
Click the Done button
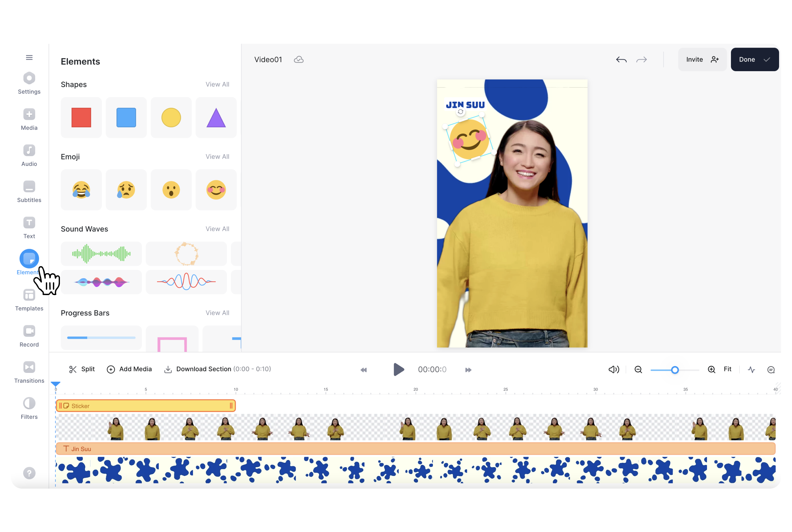click(x=754, y=59)
